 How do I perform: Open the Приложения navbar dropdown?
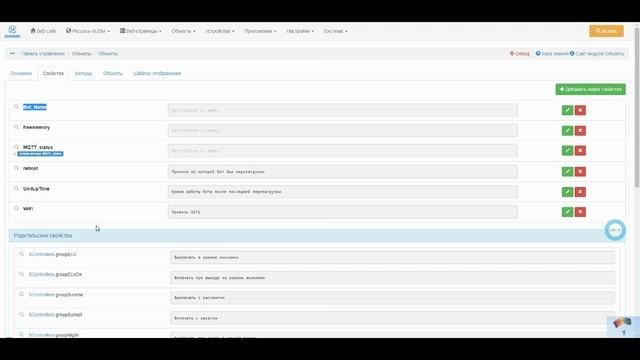click(x=260, y=31)
